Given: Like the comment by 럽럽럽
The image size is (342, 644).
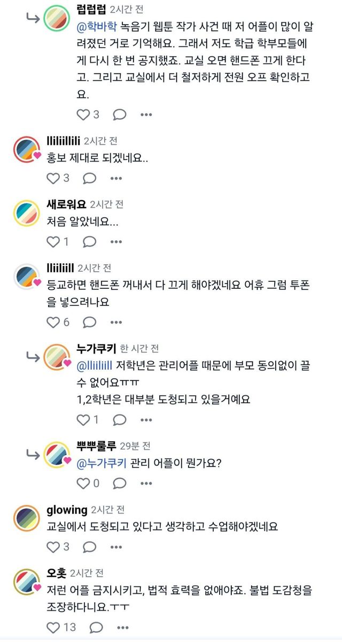Looking at the screenshot, I should (84, 114).
